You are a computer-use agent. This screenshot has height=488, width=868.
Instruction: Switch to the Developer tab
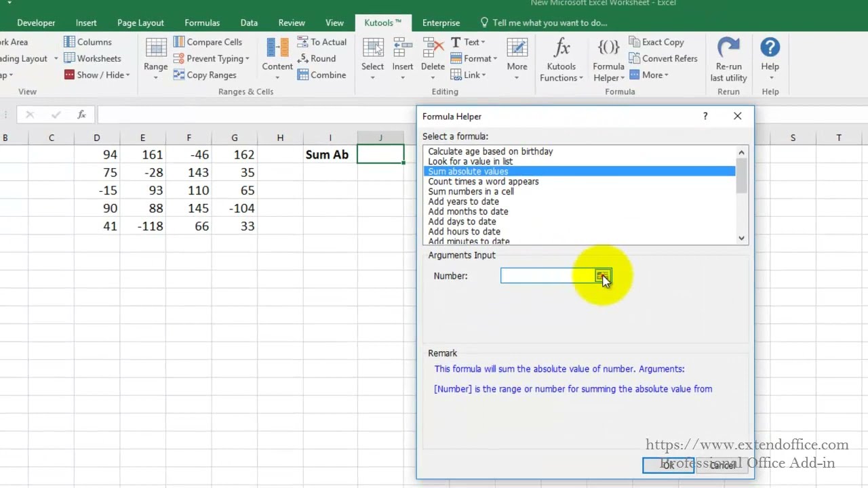pos(36,22)
